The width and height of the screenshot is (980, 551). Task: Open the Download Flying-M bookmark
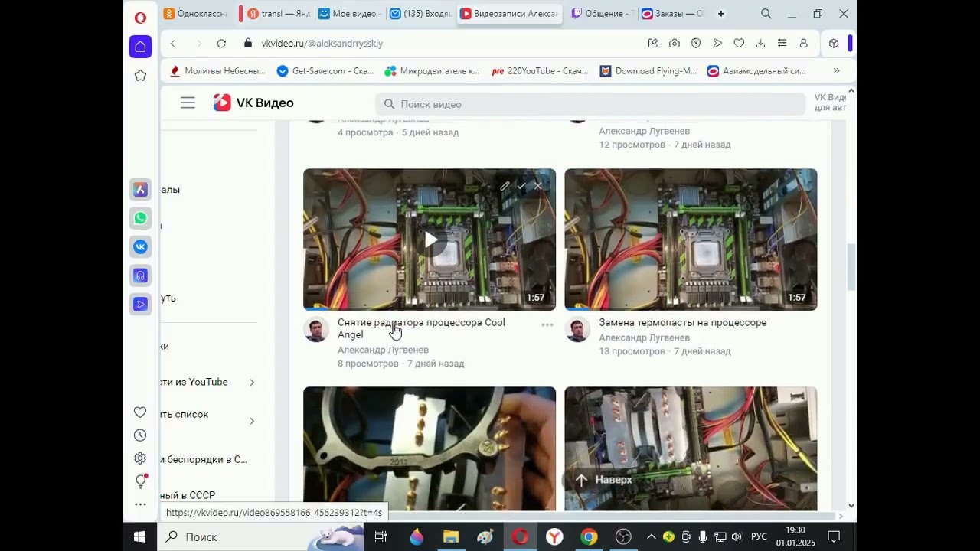tap(648, 71)
